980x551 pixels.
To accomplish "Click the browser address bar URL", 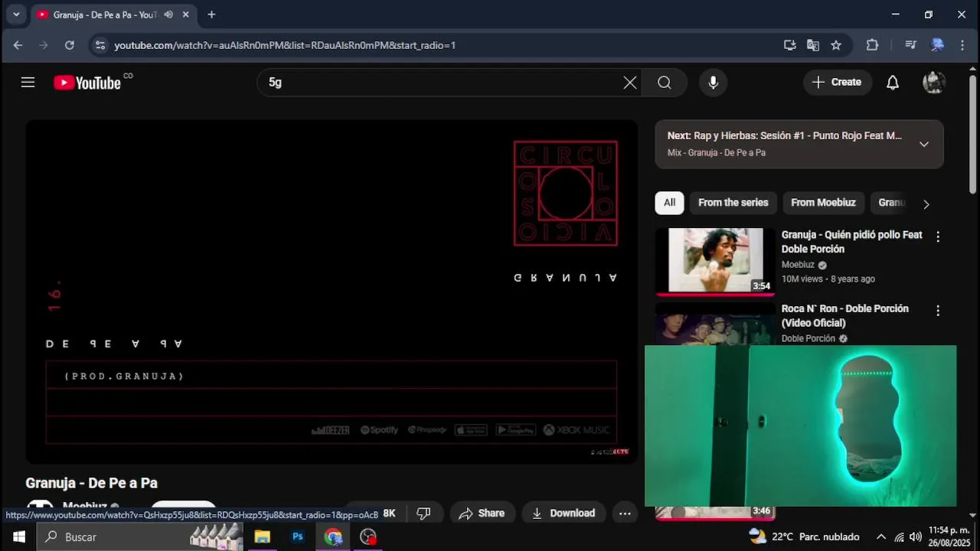I will pyautogui.click(x=285, y=45).
